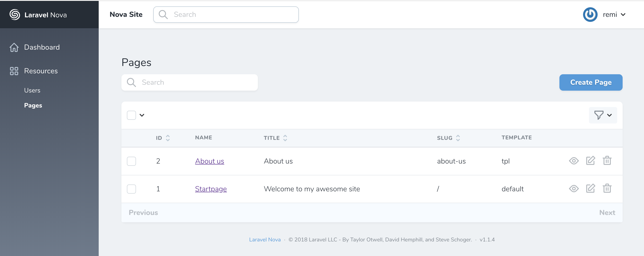Select Resources in the sidebar
Viewport: 644px width, 256px height.
pyautogui.click(x=41, y=71)
